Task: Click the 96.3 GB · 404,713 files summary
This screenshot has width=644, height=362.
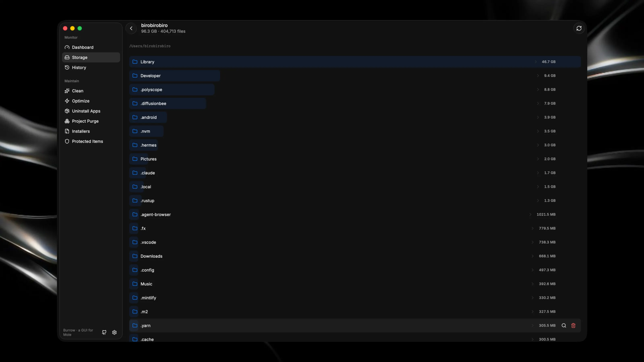Action: (x=163, y=31)
